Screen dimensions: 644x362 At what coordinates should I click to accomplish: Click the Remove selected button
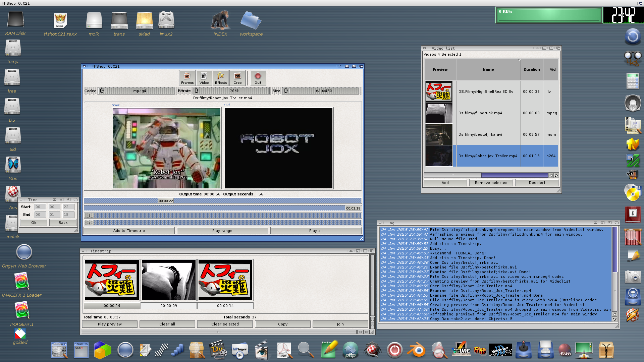(491, 183)
